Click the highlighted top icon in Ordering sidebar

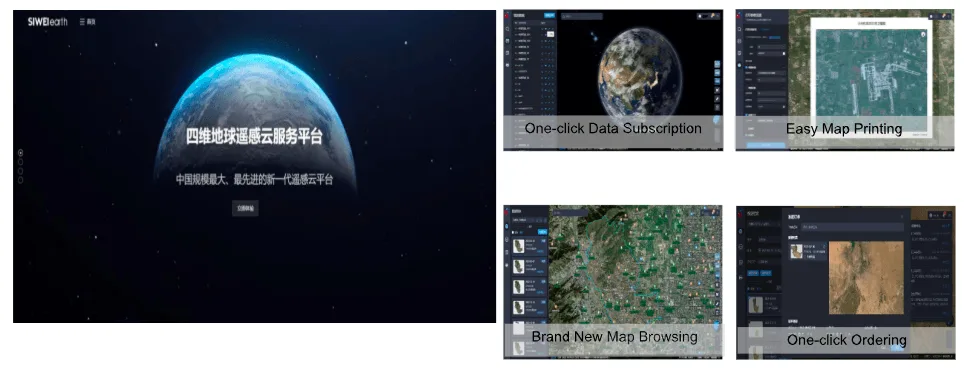coord(740,231)
